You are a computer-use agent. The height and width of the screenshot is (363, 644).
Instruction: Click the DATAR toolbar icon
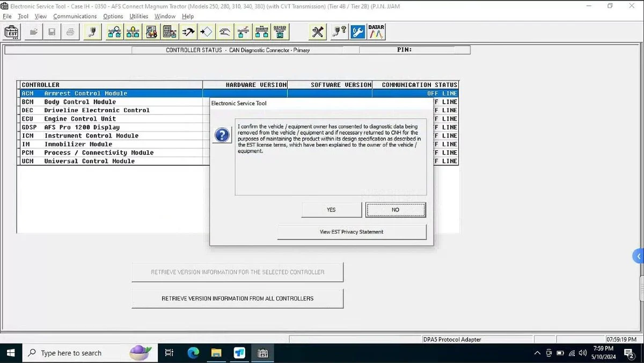(x=376, y=32)
